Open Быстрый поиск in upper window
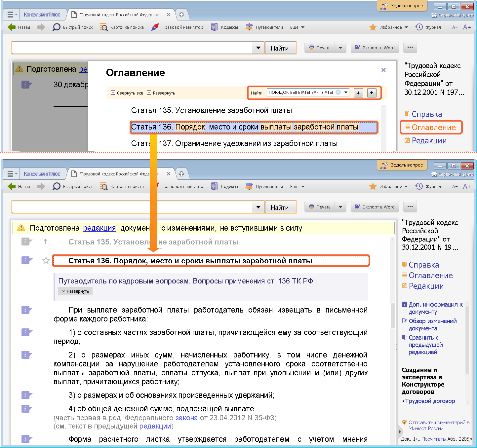 (x=73, y=27)
